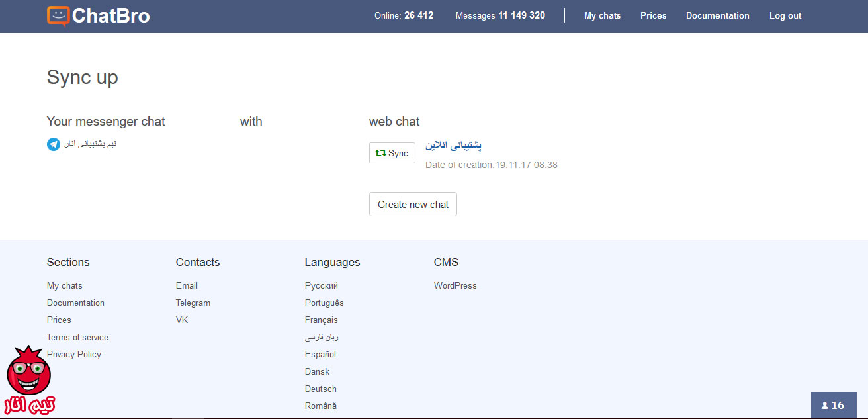Open the Email contact link in footer

pyautogui.click(x=187, y=285)
